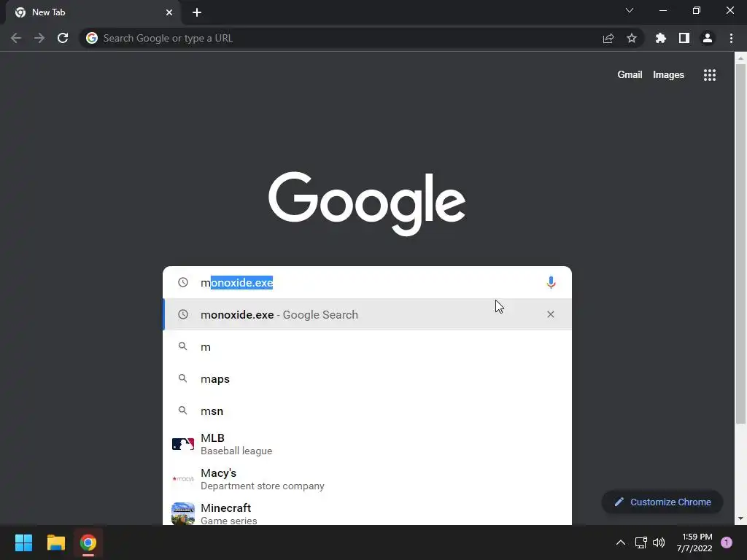Click the Chrome taskbar icon

tap(88, 542)
